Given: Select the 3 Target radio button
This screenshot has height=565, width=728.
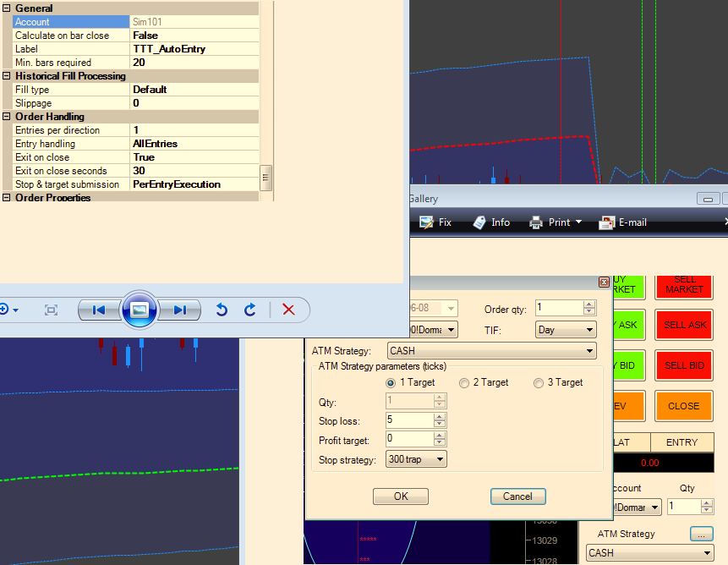Looking at the screenshot, I should (x=539, y=383).
